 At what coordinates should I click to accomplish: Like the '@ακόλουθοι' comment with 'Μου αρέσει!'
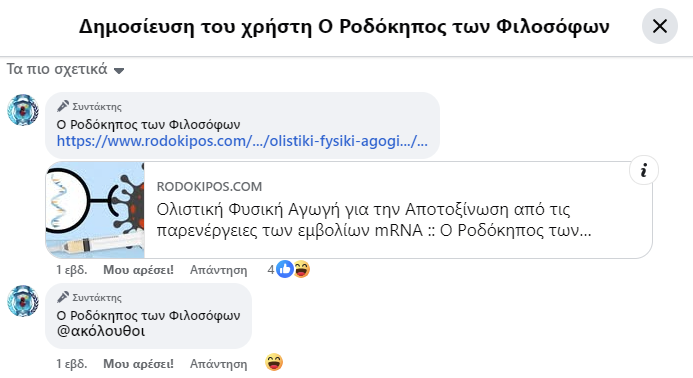point(138,363)
